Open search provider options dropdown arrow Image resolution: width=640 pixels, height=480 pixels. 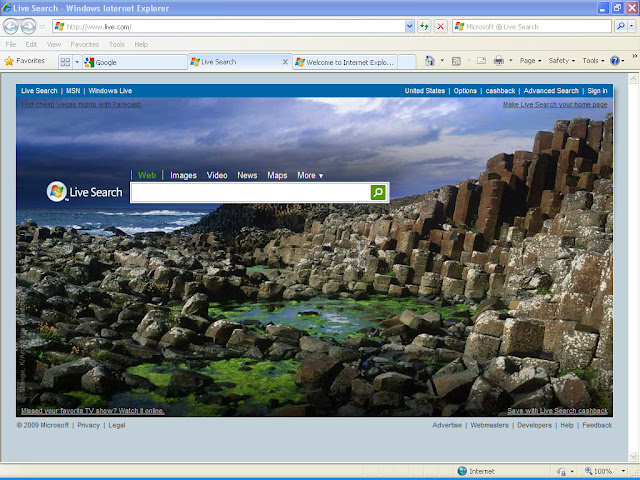click(632, 27)
